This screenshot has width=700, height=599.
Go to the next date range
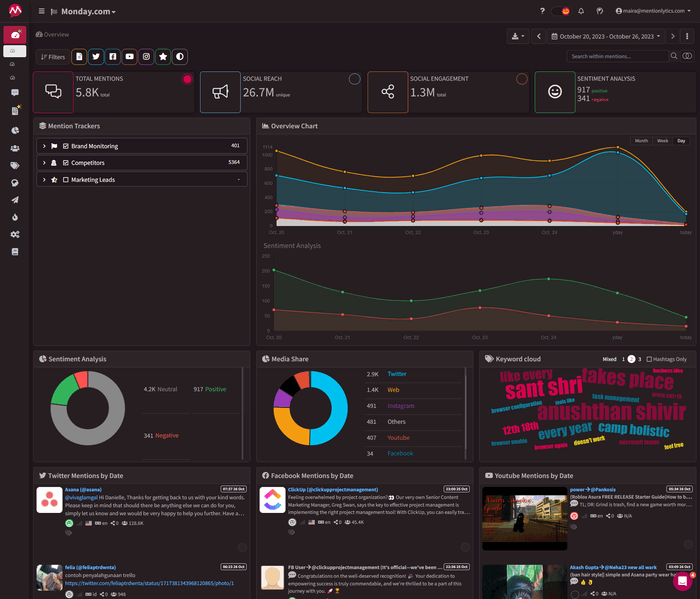pos(672,37)
